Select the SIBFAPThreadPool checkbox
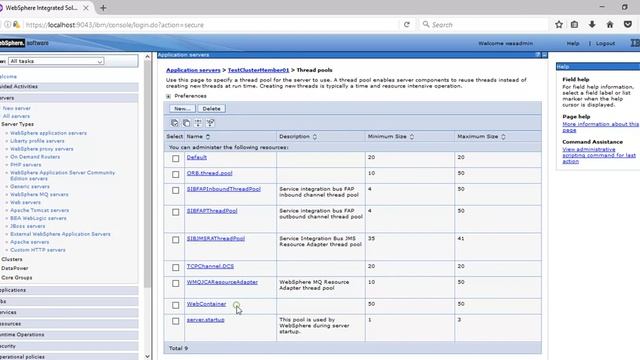The width and height of the screenshot is (640, 360). tap(176, 212)
